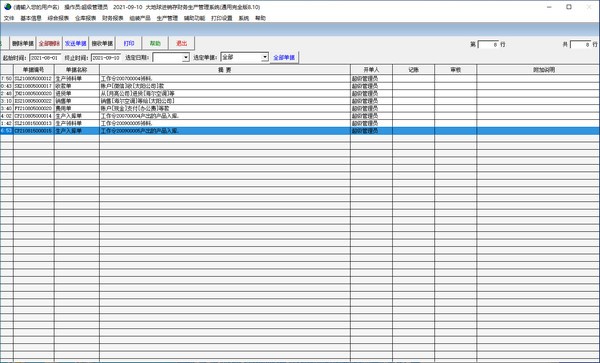Open the 选定单据 combo box arrow
This screenshot has height=363, width=600.
tap(265, 57)
